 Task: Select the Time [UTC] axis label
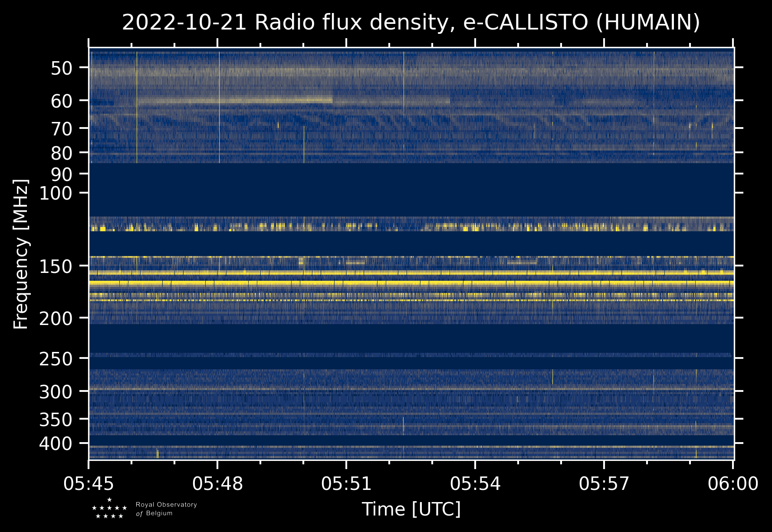click(x=411, y=509)
